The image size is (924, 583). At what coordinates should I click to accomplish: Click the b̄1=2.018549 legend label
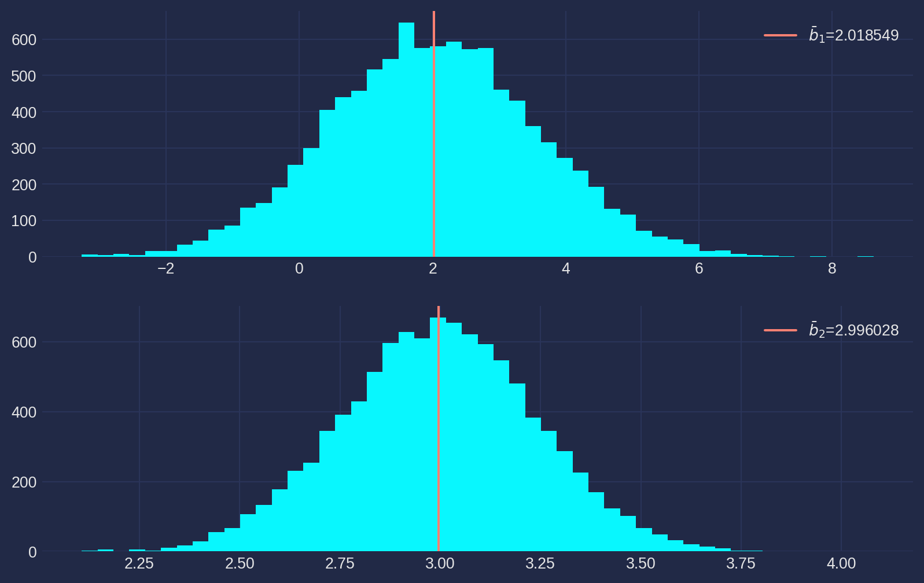point(853,35)
